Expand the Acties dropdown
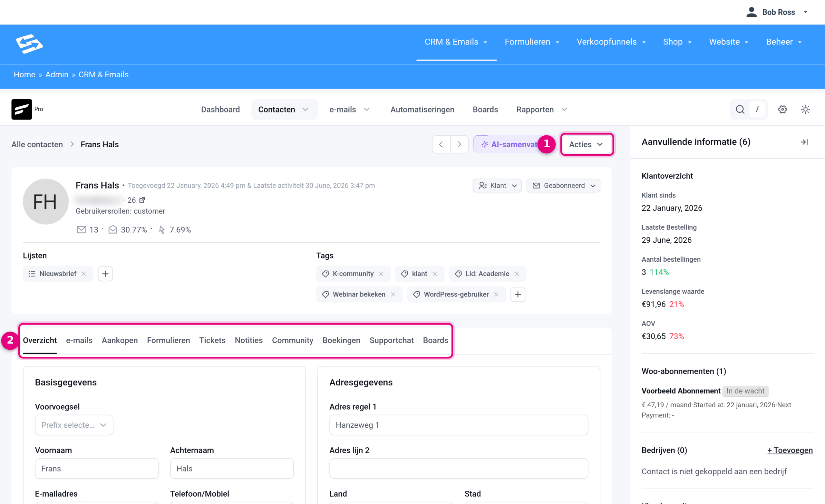 (586, 144)
